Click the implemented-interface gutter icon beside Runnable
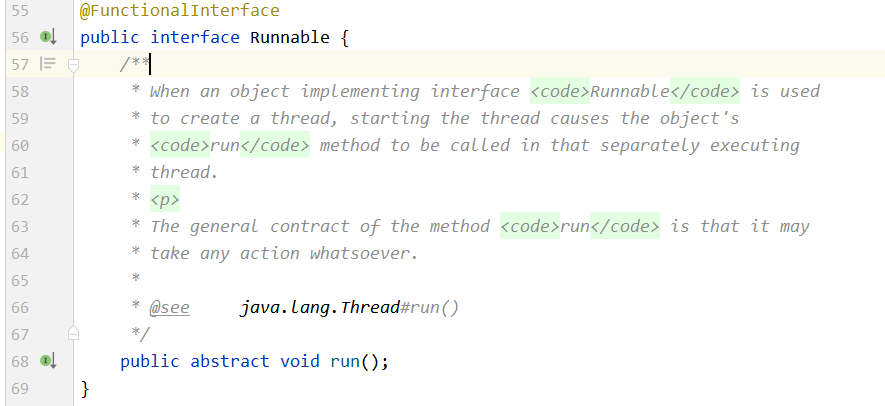885x406 pixels. pyautogui.click(x=48, y=37)
